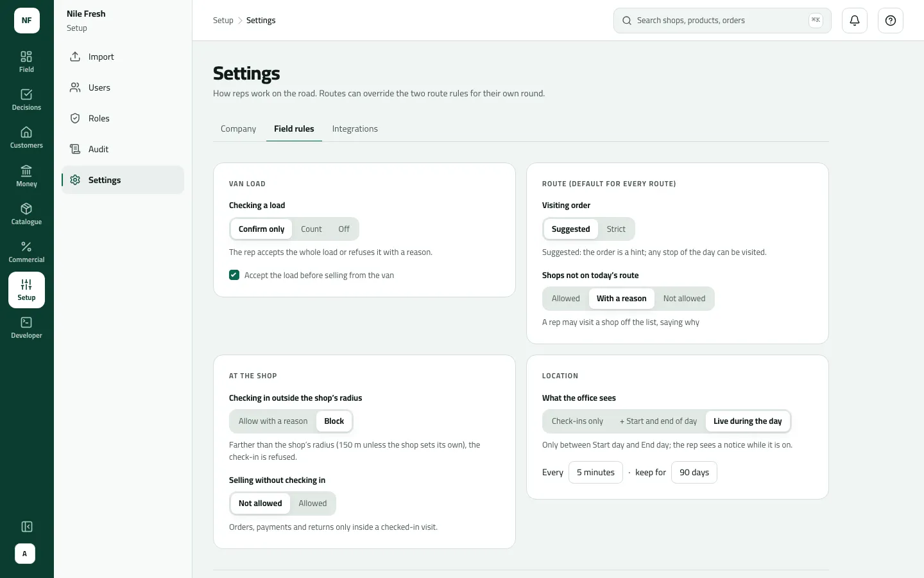Select Check-ins only for office view
Screen dimensions: 924x578
(577, 421)
